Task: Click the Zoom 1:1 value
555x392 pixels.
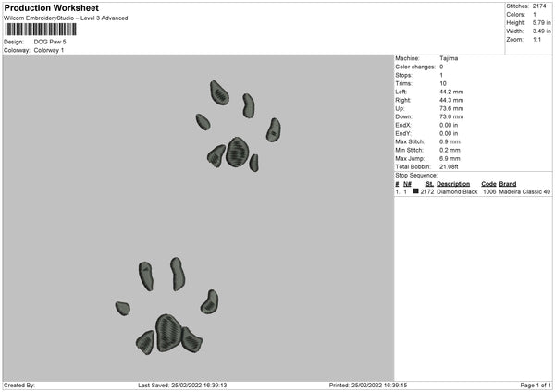Action: tap(536, 39)
